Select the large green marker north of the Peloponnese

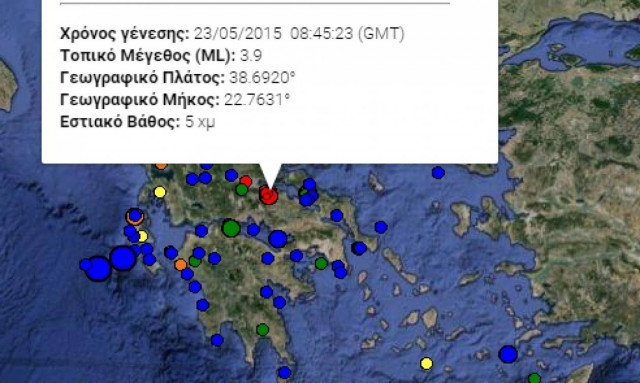point(231,228)
